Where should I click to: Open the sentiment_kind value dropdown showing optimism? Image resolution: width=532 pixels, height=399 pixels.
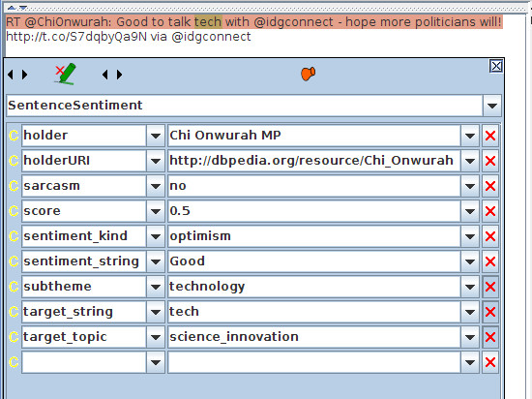(470, 236)
